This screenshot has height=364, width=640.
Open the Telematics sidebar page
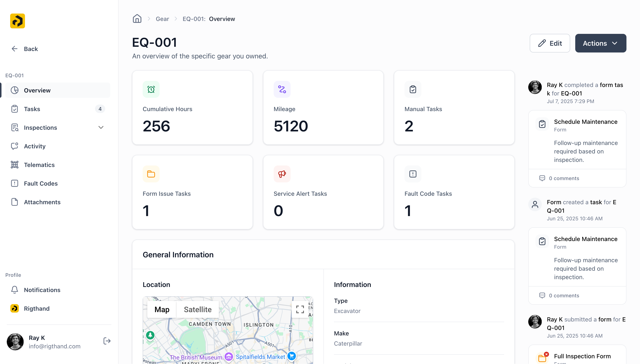pyautogui.click(x=39, y=165)
